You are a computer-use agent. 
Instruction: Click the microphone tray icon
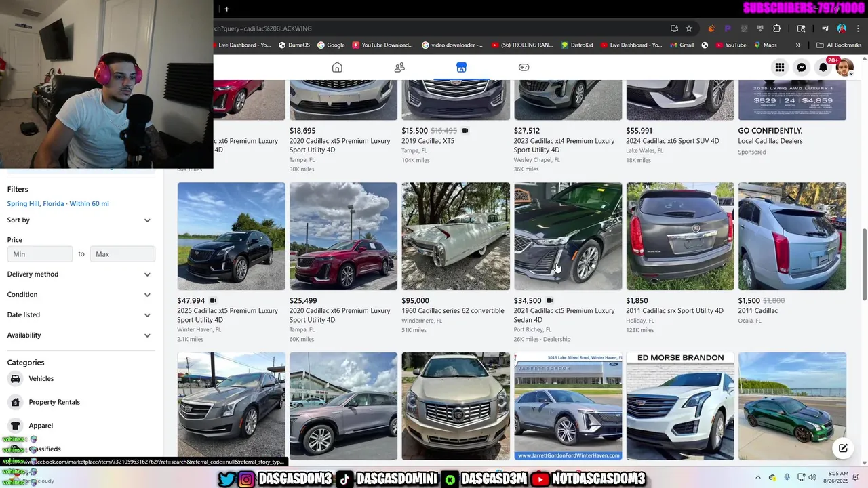787,477
